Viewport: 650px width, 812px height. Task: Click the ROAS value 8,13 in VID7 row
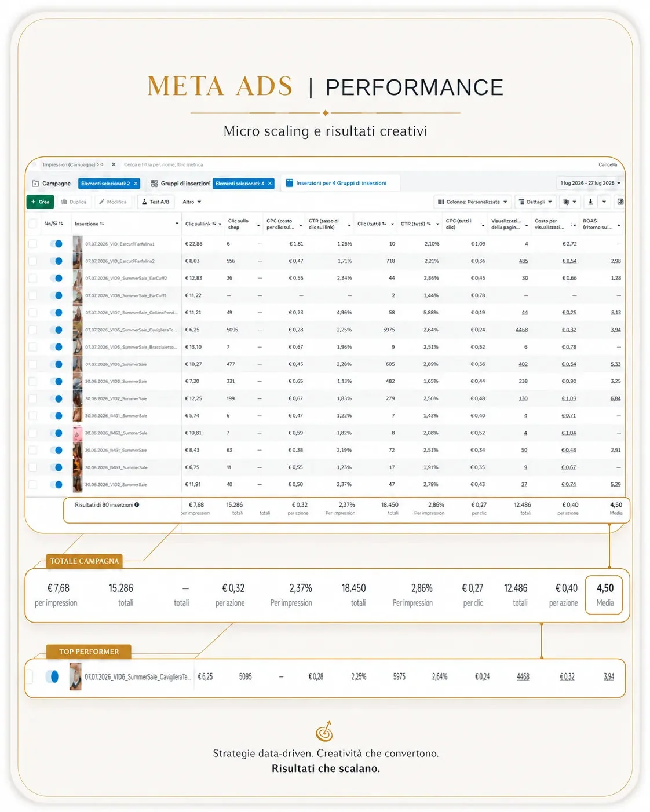pyautogui.click(x=616, y=313)
